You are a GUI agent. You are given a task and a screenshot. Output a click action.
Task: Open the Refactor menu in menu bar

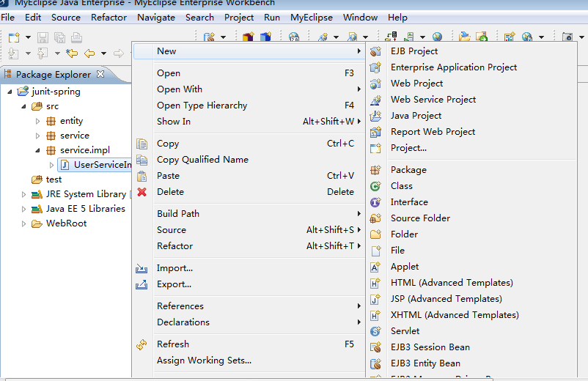pos(109,18)
